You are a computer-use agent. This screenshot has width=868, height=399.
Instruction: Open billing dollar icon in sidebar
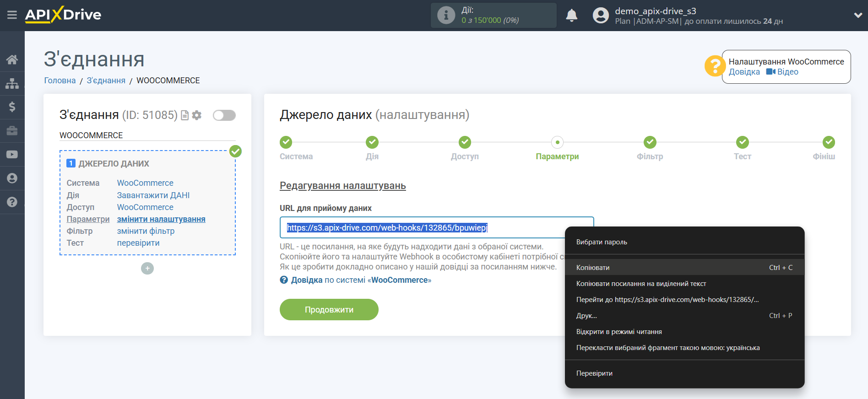[x=12, y=107]
